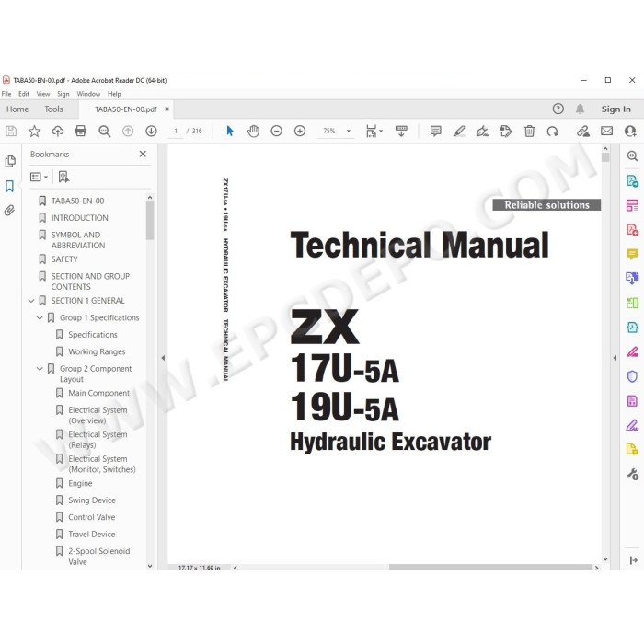Image resolution: width=644 pixels, height=644 pixels.
Task: Open bookmarks options dropdown menu
Action: tap(39, 177)
